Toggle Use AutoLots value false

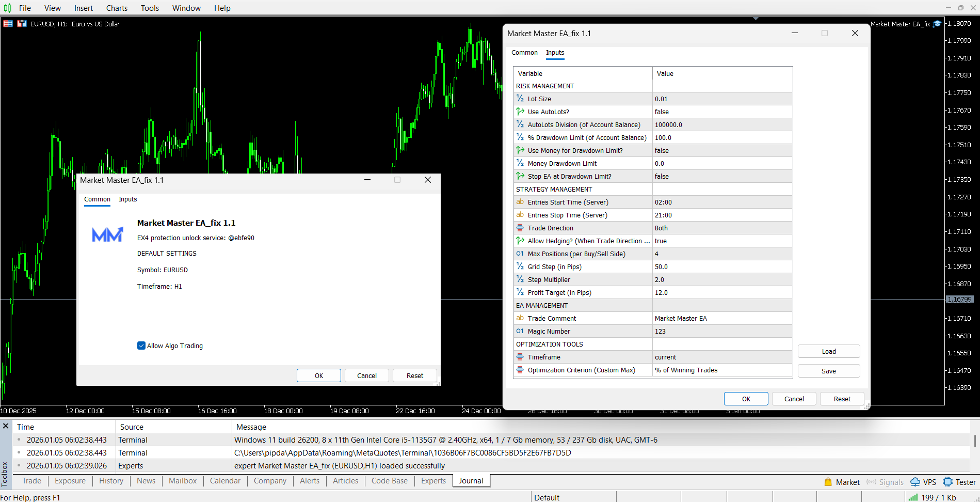tap(721, 112)
